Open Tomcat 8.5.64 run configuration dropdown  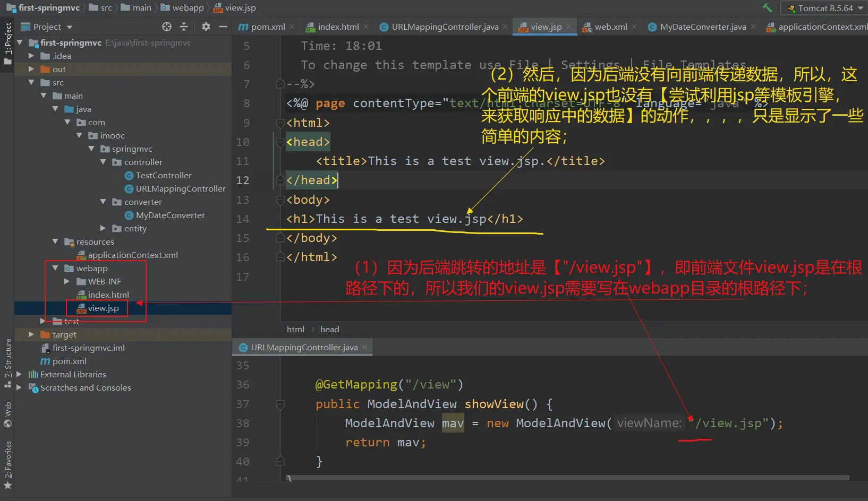pyautogui.click(x=826, y=8)
